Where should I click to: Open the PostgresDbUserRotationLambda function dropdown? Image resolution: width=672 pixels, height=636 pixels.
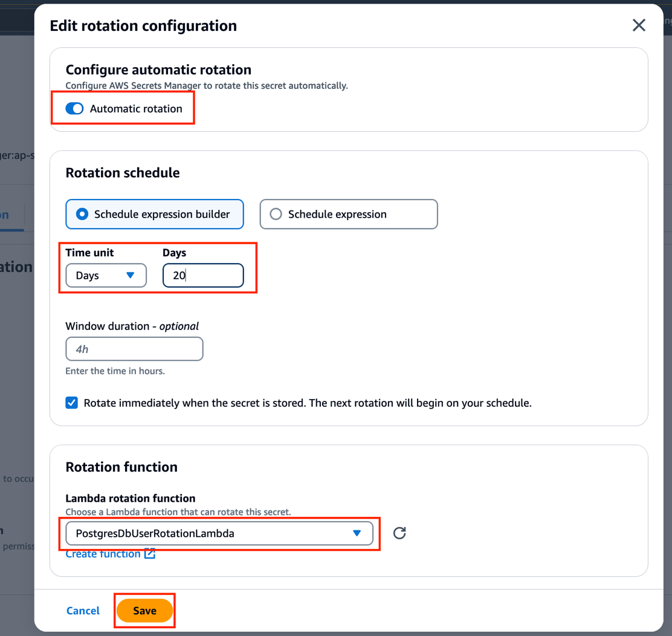coord(219,533)
